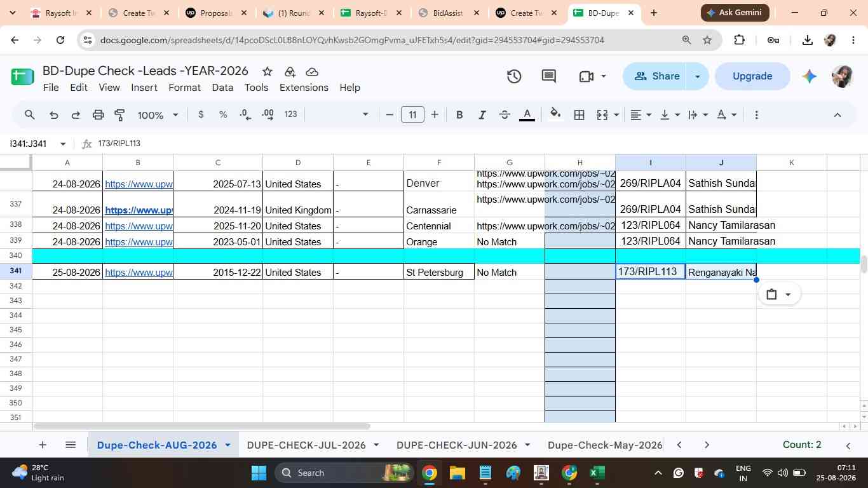
Task: Expand the 100% zoom dropdown
Action: (x=158, y=115)
